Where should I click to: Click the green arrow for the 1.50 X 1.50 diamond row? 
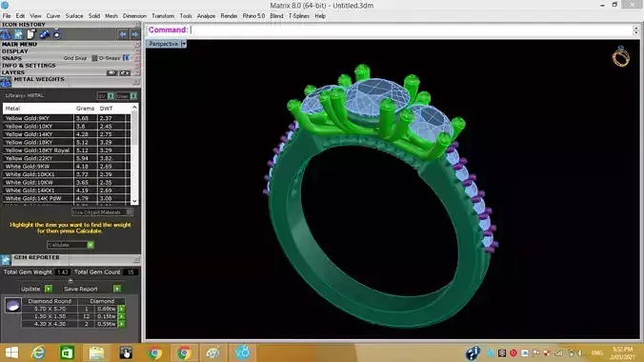[x=122, y=316]
